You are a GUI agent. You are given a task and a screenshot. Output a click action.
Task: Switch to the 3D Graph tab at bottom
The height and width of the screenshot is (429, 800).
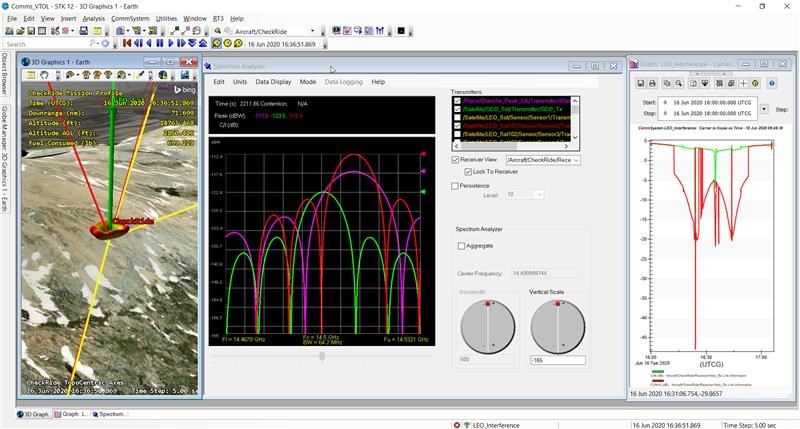tap(33, 414)
